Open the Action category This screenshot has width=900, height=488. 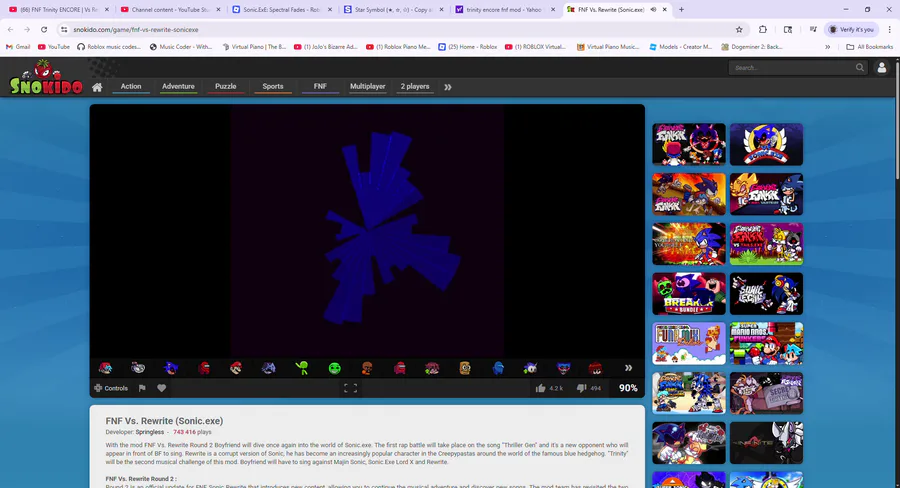(131, 87)
